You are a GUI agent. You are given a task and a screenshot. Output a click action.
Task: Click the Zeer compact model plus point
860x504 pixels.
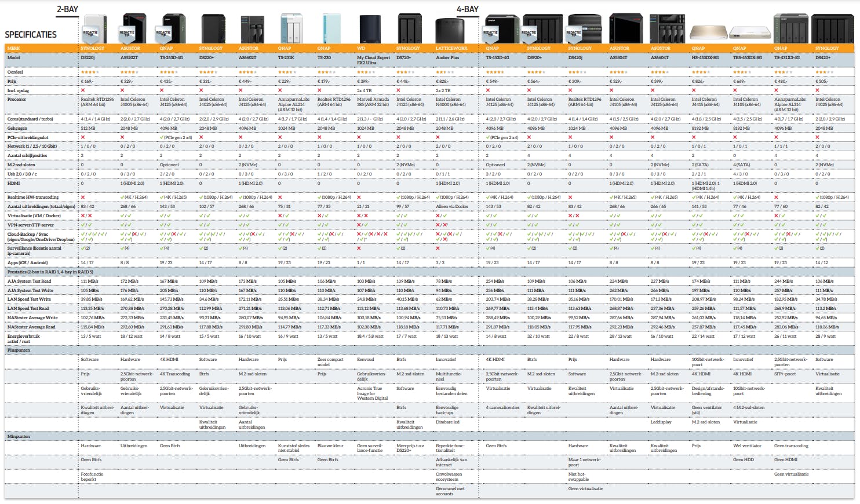point(330,361)
